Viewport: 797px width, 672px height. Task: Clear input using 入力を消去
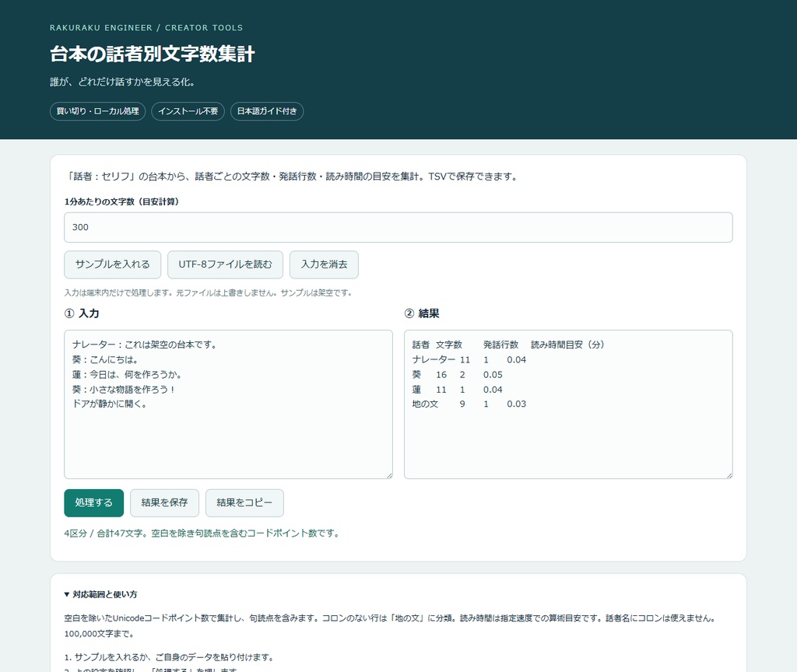[324, 264]
